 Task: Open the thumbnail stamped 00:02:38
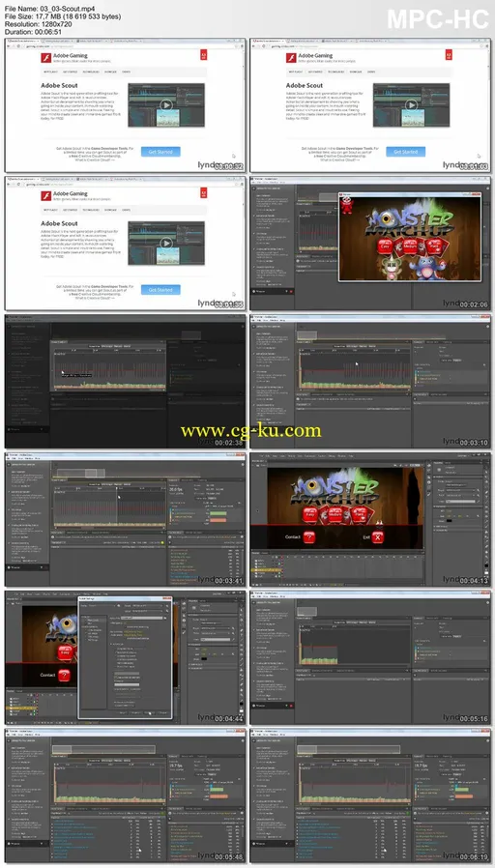pyautogui.click(x=125, y=382)
